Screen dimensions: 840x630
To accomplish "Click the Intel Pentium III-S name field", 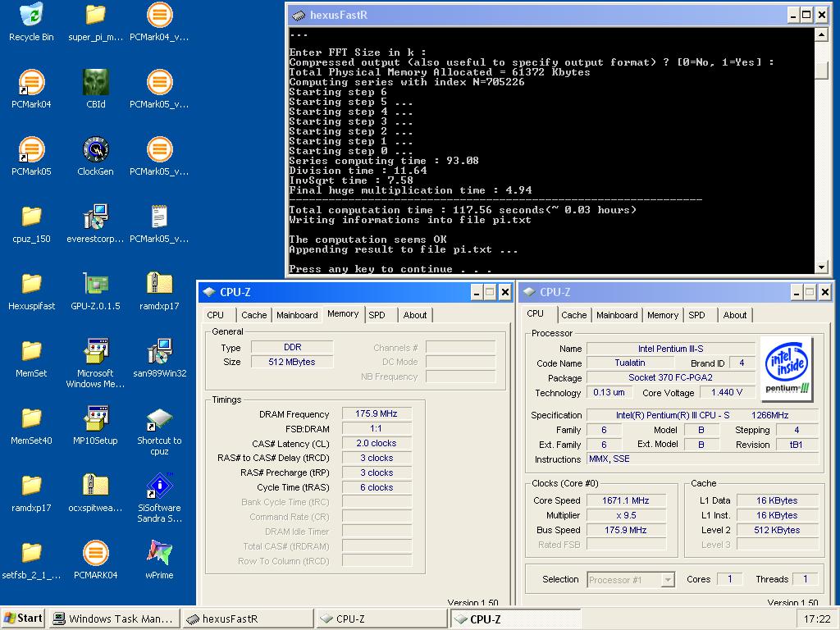I will click(670, 349).
